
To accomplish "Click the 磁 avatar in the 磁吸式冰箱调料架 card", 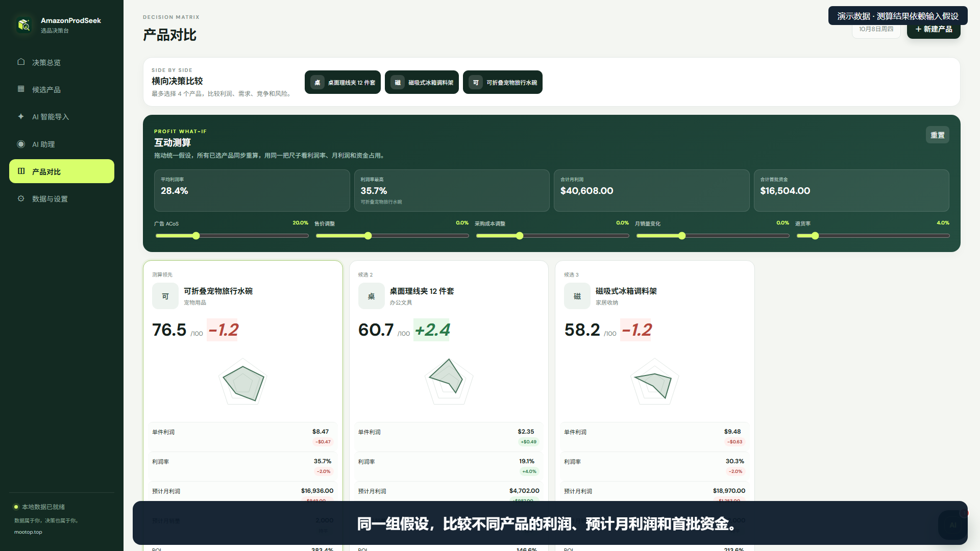I will point(577,296).
